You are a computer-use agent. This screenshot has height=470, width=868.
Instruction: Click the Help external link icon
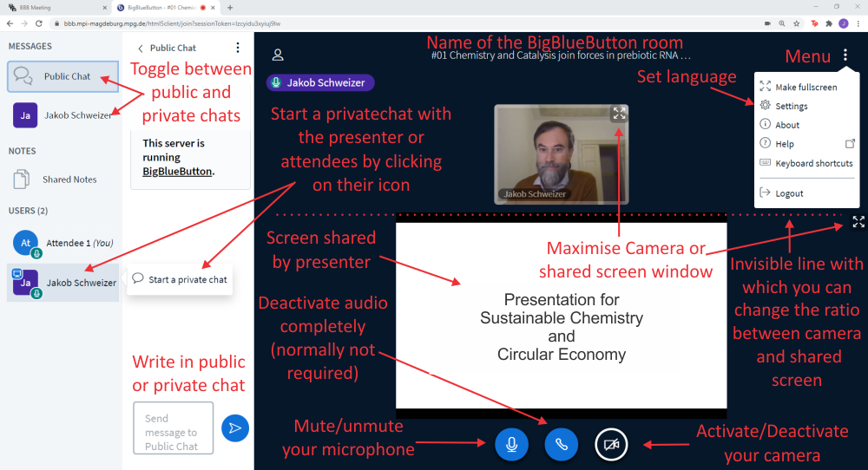point(850,144)
